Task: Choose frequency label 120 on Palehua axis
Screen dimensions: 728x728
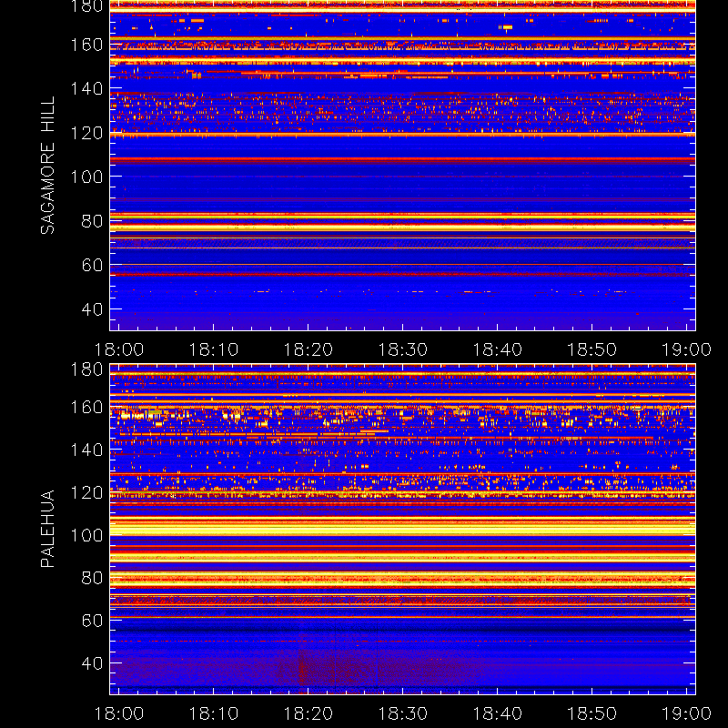Action: 86,492
